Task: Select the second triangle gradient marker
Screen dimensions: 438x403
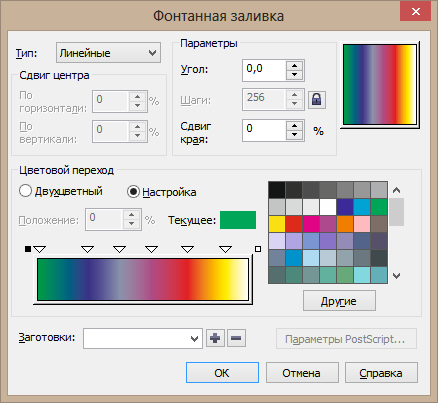Action: pos(88,249)
